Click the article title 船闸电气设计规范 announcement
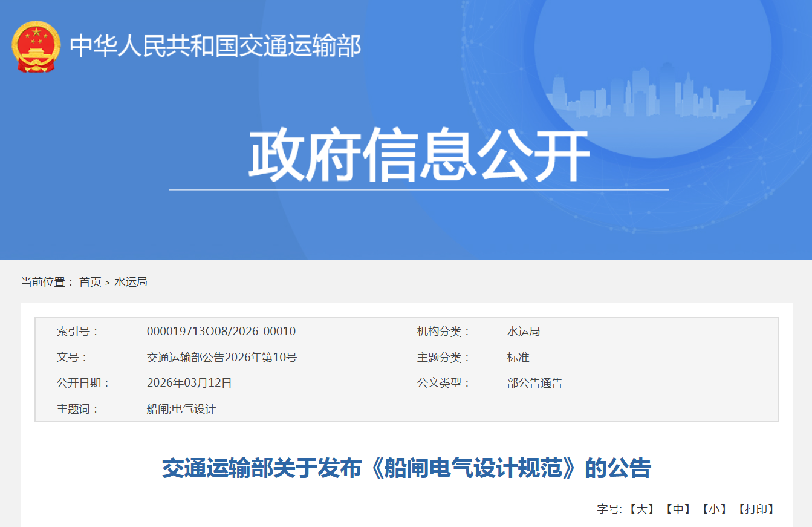Viewport: 812px width, 527px height. (406, 469)
